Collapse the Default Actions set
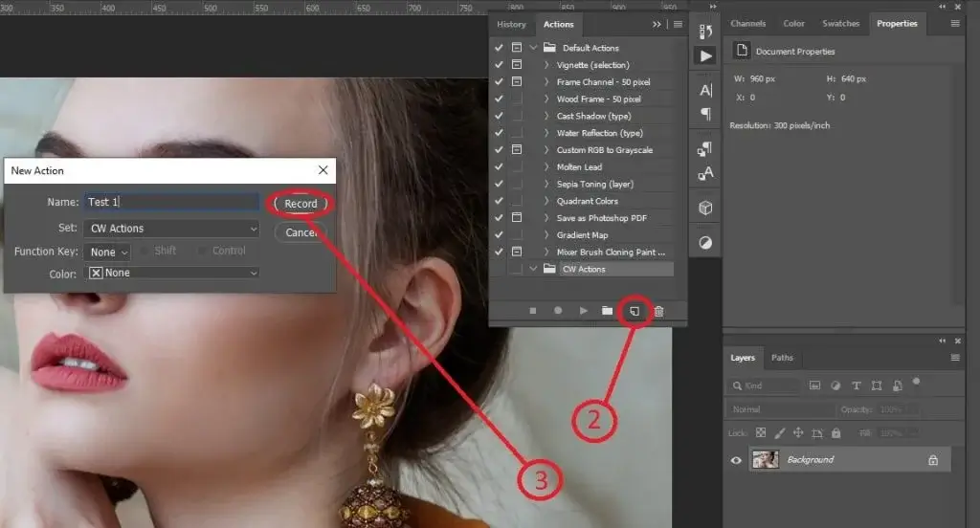The width and height of the screenshot is (980, 528). (x=533, y=48)
